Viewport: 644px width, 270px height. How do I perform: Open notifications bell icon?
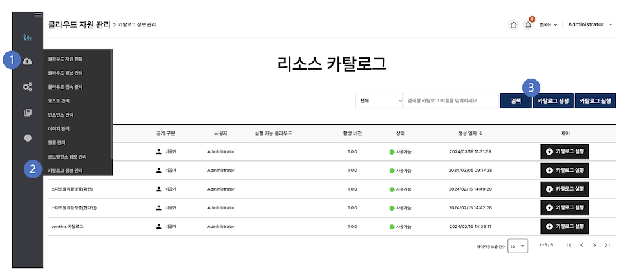click(529, 25)
